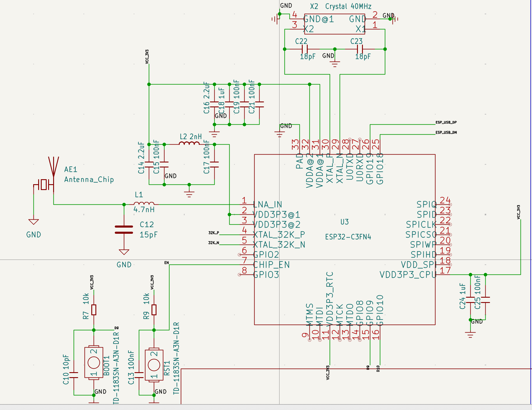Select the C21 capacitor symbol
The width and height of the screenshot is (532, 410).
259,104
